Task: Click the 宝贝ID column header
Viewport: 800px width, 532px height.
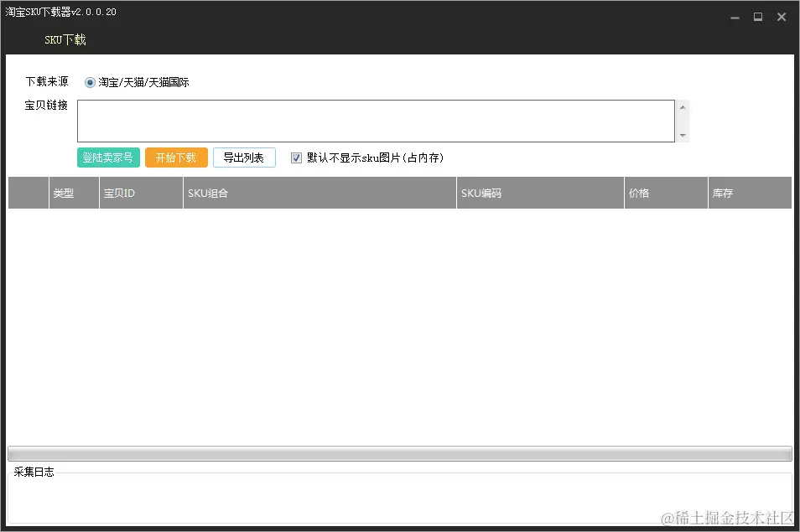Action: (x=142, y=194)
